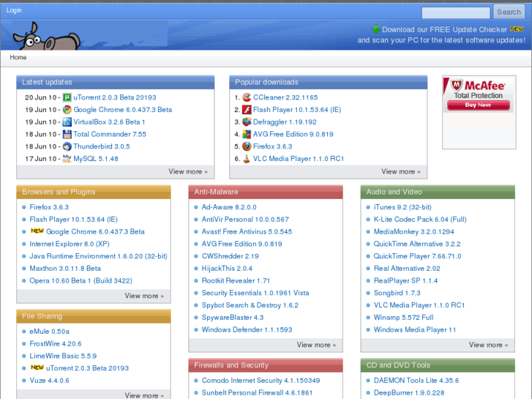Click the FileHippo mascot logo

[47, 36]
